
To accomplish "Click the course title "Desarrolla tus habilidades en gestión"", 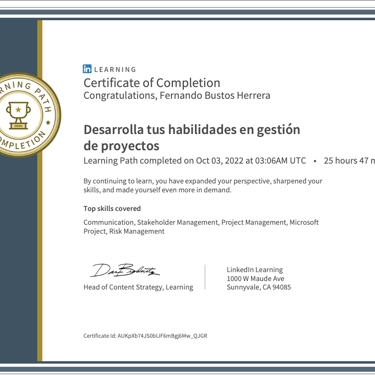I will tap(192, 129).
